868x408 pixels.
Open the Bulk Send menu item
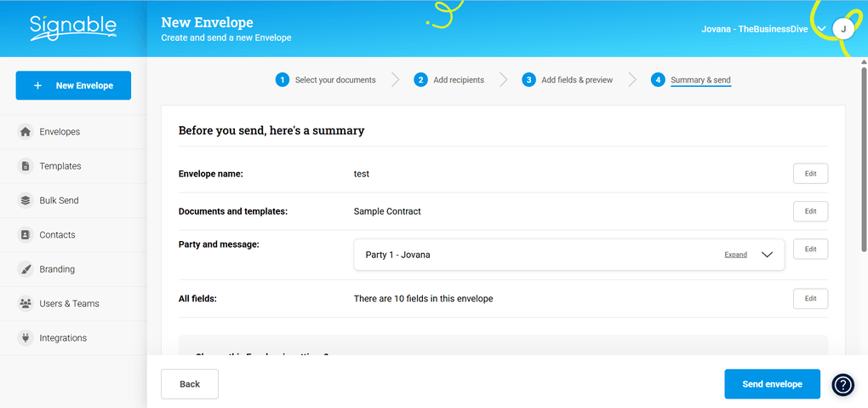pyautogui.click(x=73, y=201)
